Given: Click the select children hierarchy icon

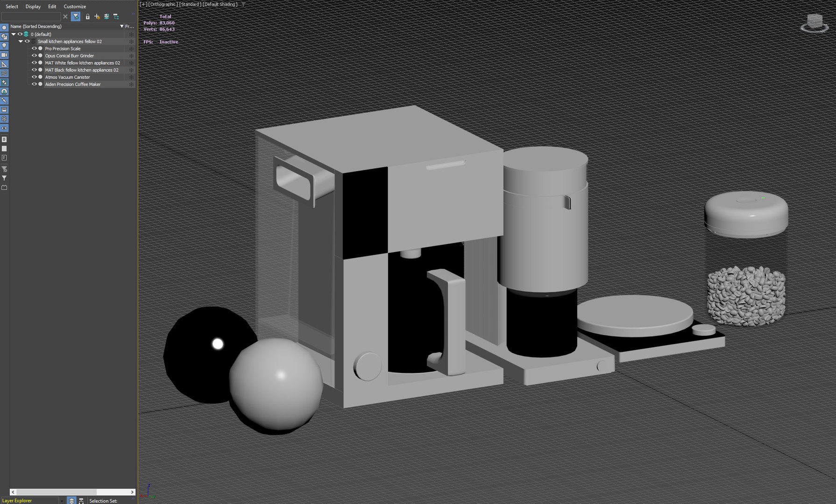Looking at the screenshot, I should 116,16.
